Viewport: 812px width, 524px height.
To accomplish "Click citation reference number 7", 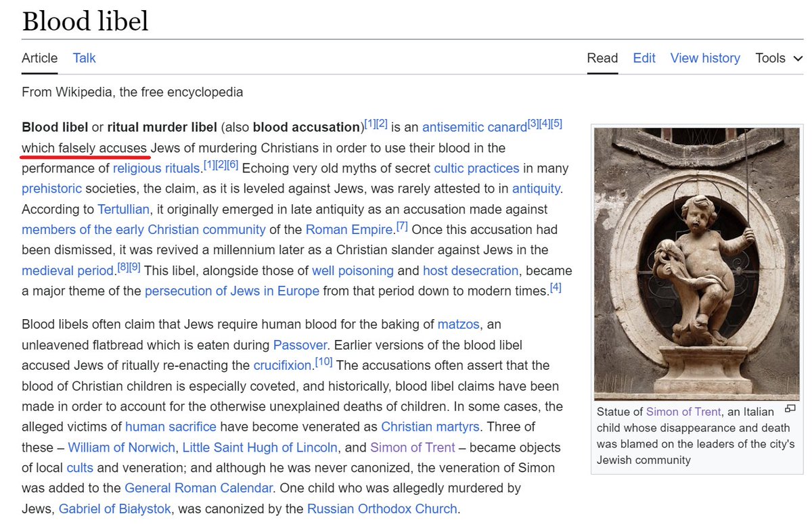I will click(402, 227).
